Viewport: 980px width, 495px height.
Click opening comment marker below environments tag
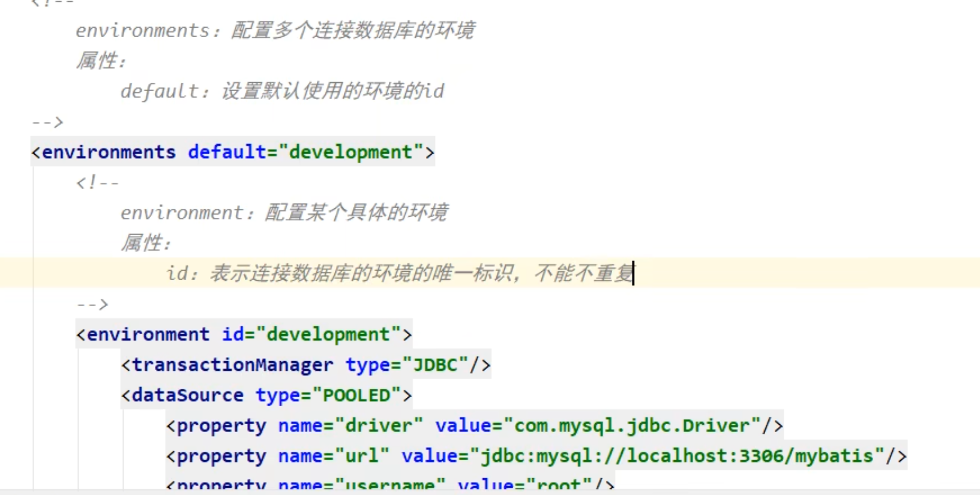point(97,182)
